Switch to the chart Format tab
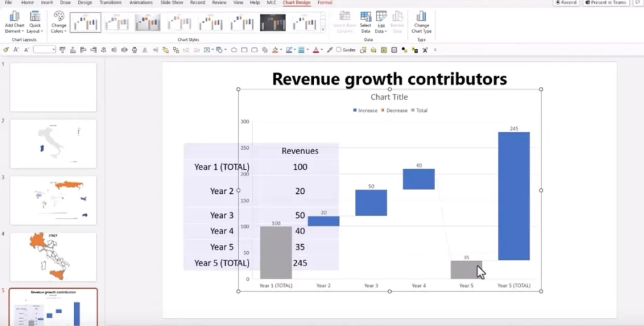The image size is (644, 326). 325,3
